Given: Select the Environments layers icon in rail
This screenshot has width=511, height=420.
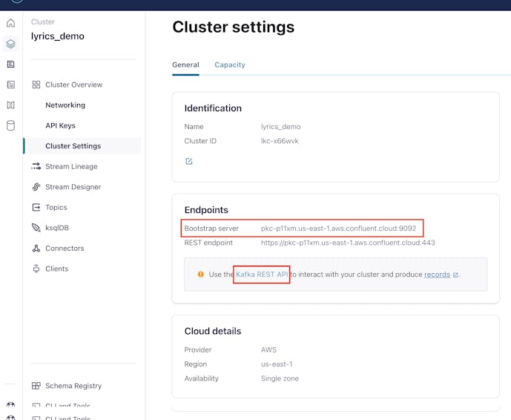Looking at the screenshot, I should coord(11,44).
